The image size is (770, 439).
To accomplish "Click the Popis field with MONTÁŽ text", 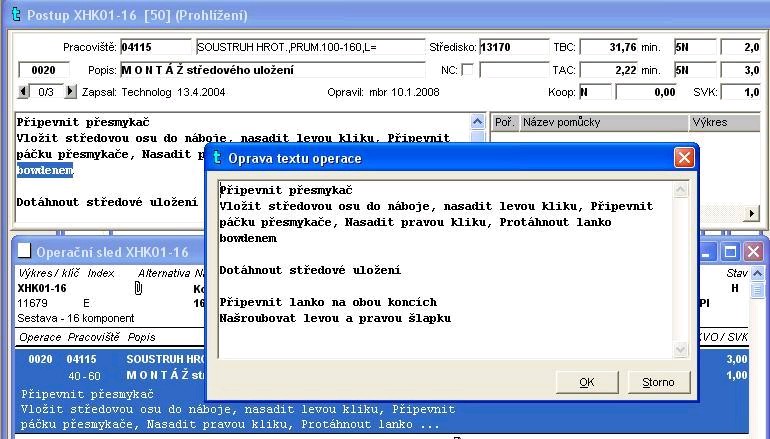I will (x=275, y=70).
